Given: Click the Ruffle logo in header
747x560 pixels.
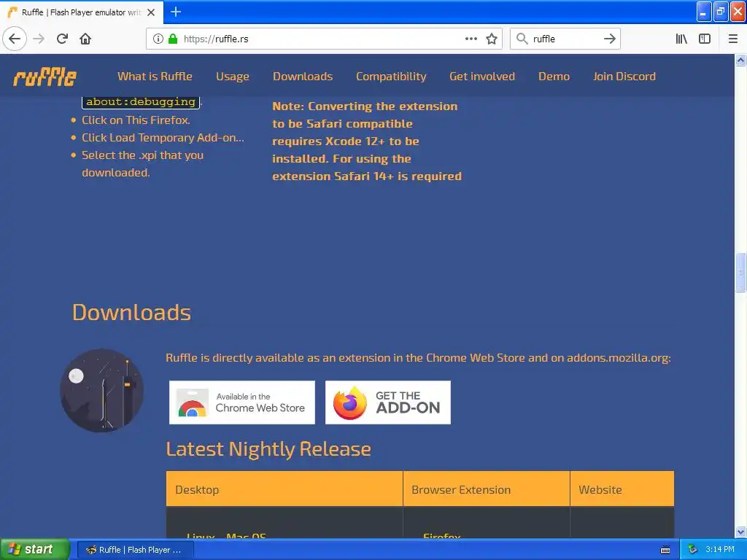Looking at the screenshot, I should coord(44,77).
